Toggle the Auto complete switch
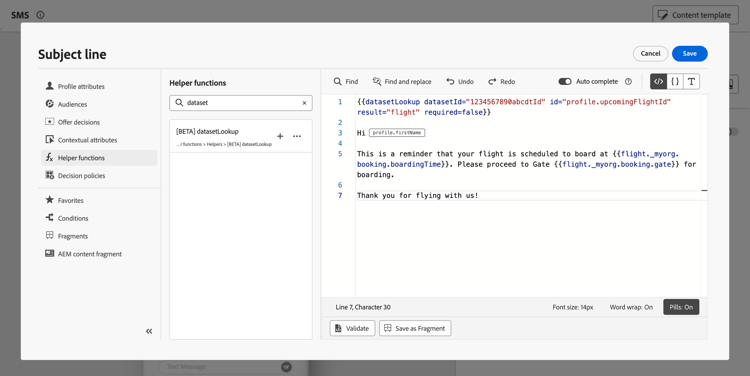The image size is (750, 376). [565, 82]
